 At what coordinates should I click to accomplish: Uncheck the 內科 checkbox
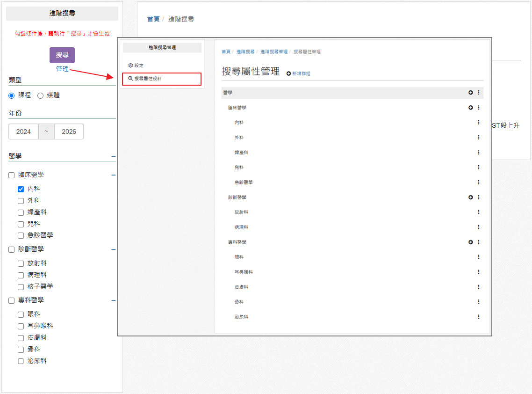[21, 189]
